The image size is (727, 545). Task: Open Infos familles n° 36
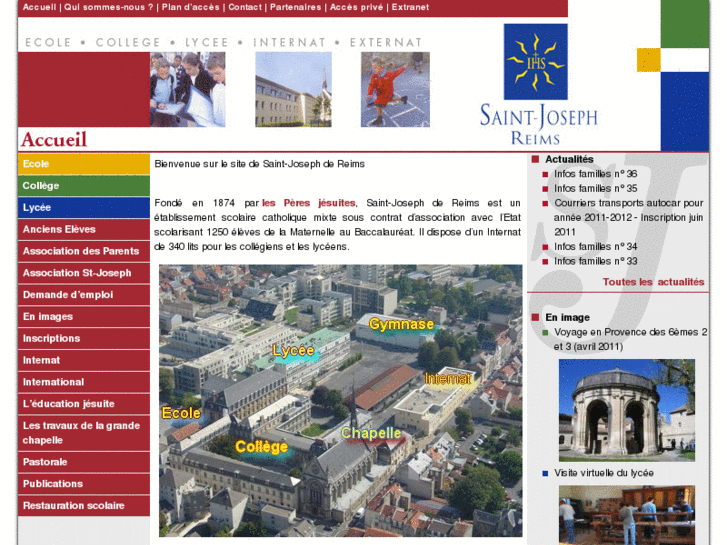coord(595,174)
